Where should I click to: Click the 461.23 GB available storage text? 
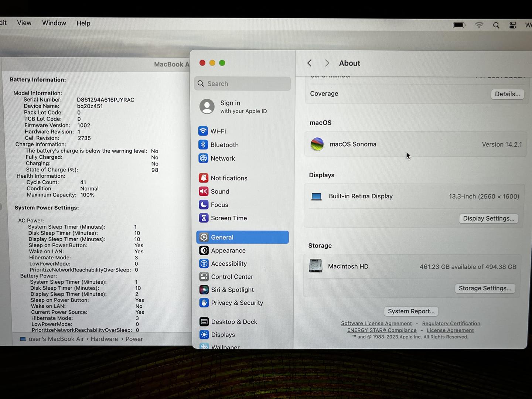click(x=468, y=267)
